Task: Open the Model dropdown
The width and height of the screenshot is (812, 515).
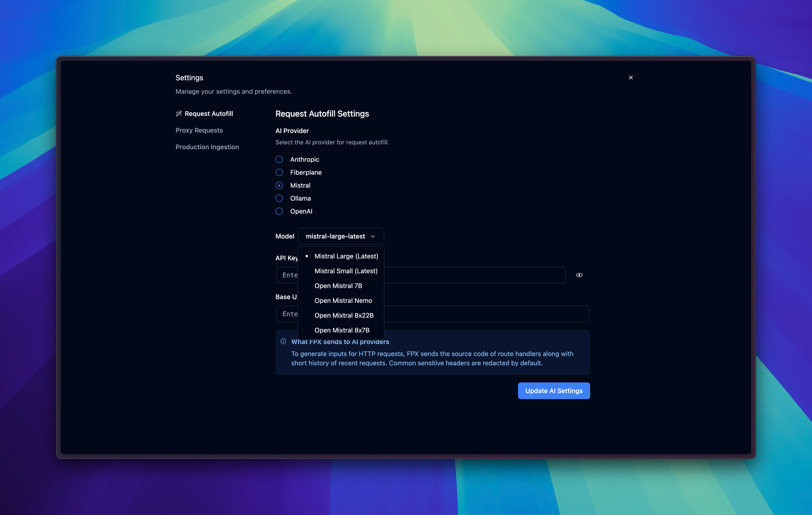Action: pos(340,236)
